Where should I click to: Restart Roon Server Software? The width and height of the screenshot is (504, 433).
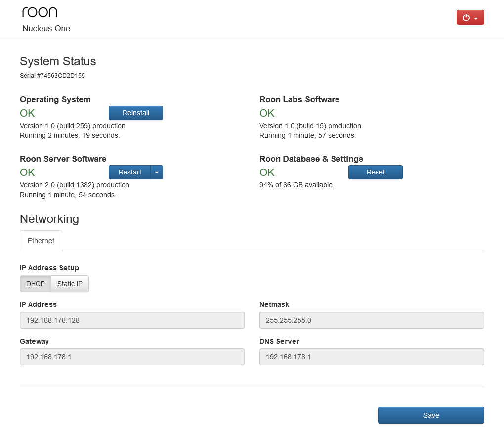coord(129,173)
